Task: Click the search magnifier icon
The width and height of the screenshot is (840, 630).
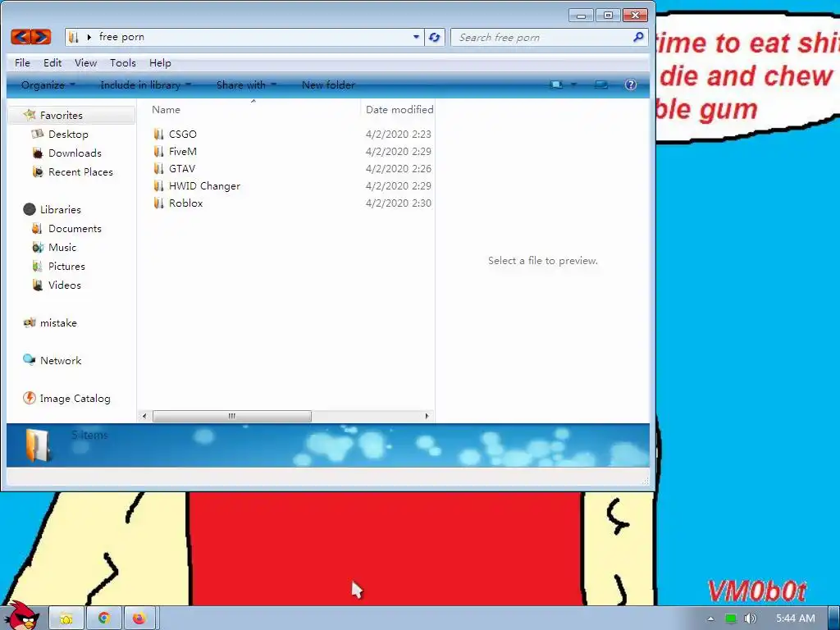Action: coord(638,37)
